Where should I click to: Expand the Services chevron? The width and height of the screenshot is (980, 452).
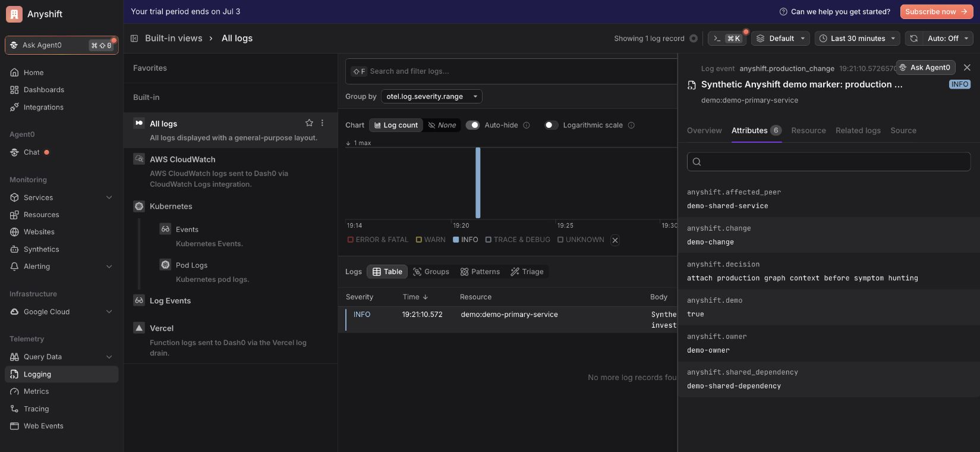pos(109,197)
